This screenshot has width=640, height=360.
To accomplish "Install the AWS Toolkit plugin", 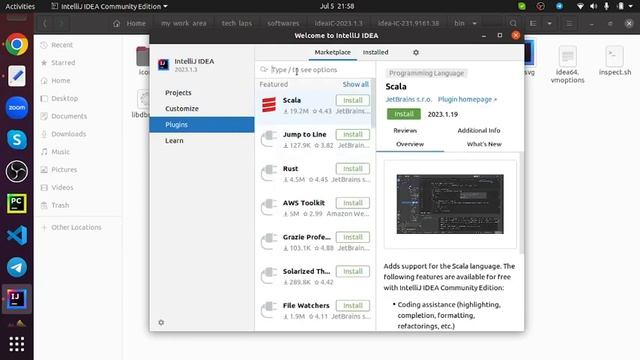I will (353, 203).
